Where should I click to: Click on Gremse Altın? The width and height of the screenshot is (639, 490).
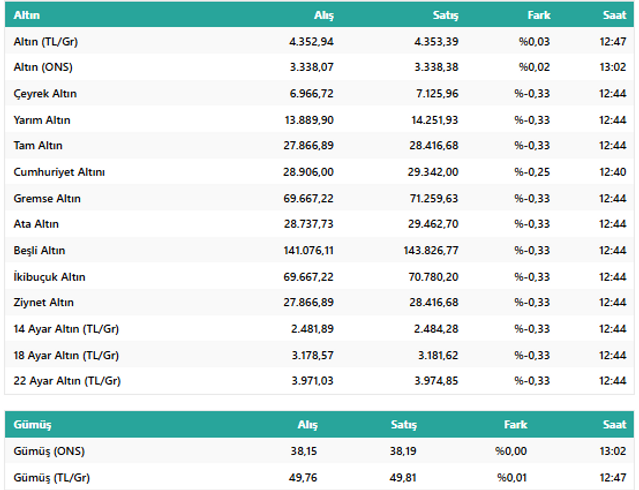click(47, 198)
